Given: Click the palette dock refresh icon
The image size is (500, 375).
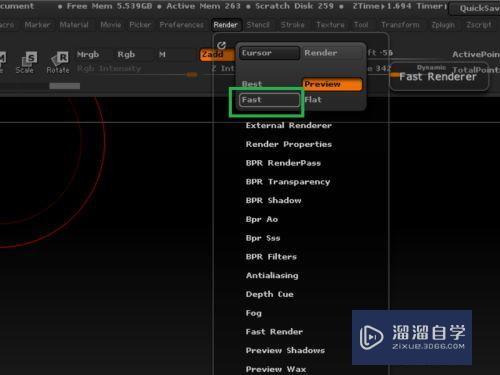Looking at the screenshot, I should tap(221, 45).
